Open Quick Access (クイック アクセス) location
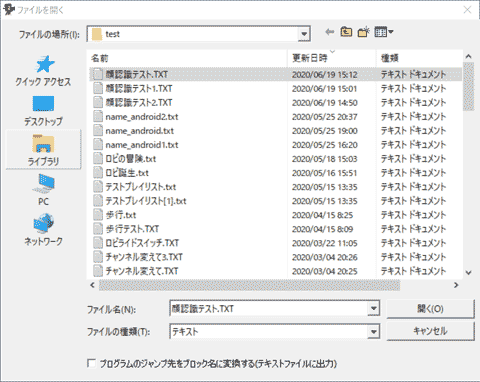This screenshot has width=480, height=382. click(x=43, y=71)
